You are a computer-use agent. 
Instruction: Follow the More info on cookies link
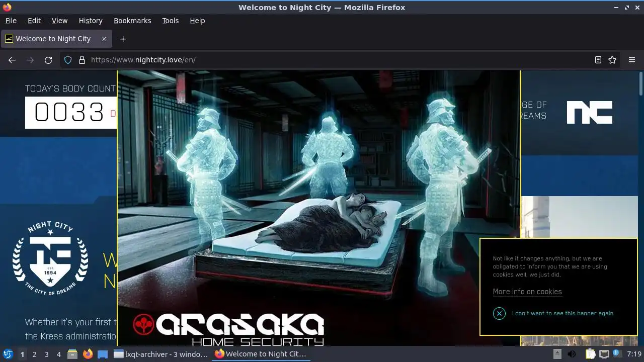pyautogui.click(x=527, y=292)
